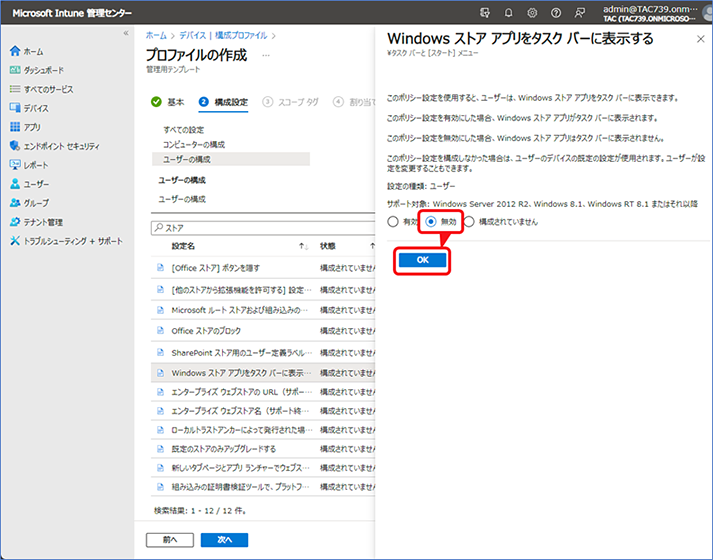
Task: Open the ellipsis menu next to プロファイルの作成
Action: [x=266, y=55]
